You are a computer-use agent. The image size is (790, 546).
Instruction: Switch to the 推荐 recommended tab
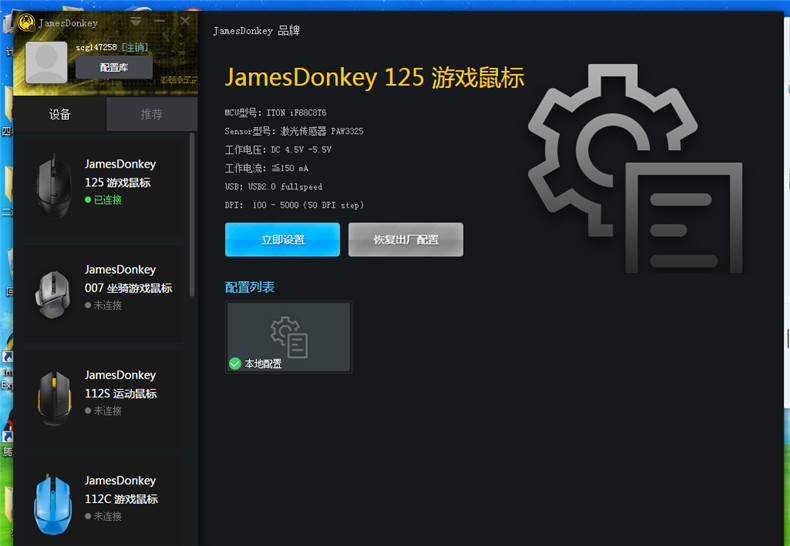click(151, 115)
